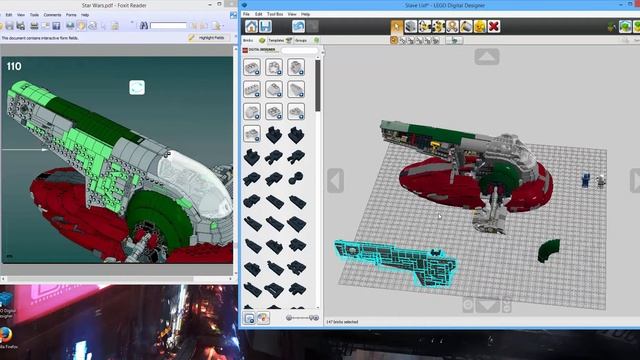Viewport: 640px width, 360px height.
Task: Select the dark green curved piece on baseplate
Action: coord(549,250)
